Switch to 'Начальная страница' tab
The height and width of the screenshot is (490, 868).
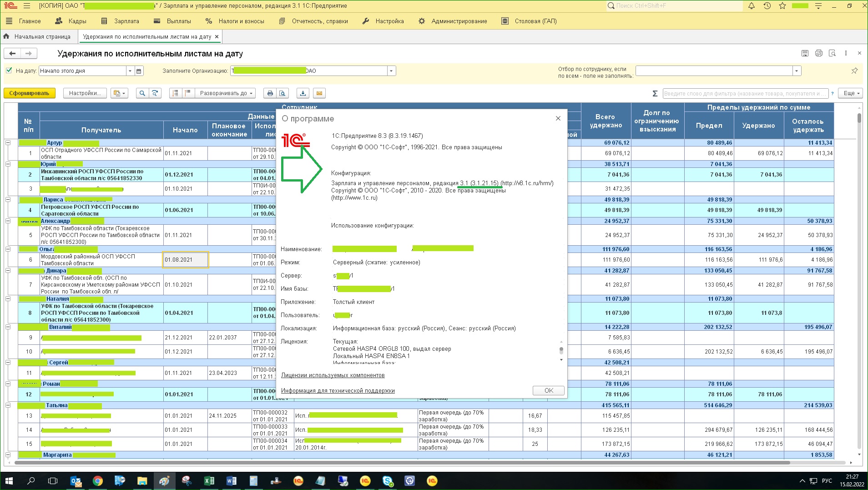pyautogui.click(x=37, y=37)
